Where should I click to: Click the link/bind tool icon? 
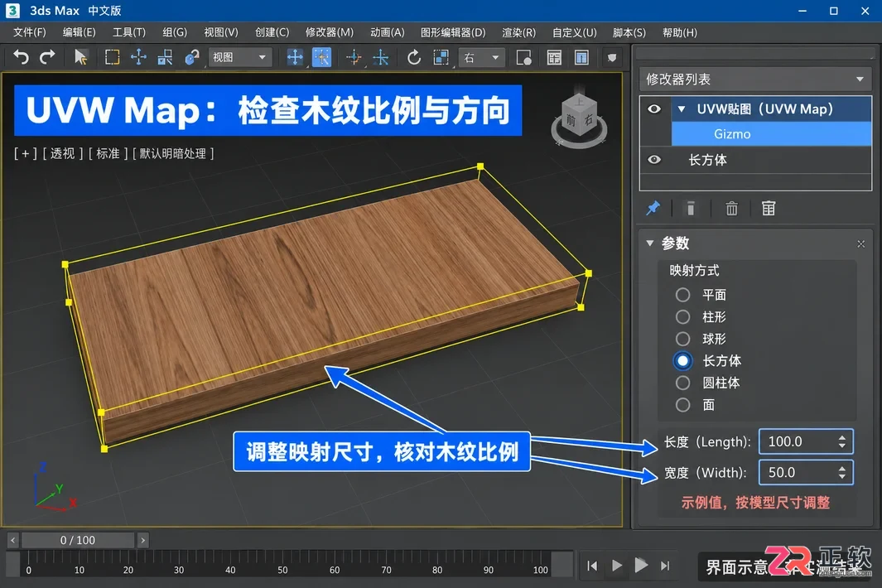click(x=192, y=57)
